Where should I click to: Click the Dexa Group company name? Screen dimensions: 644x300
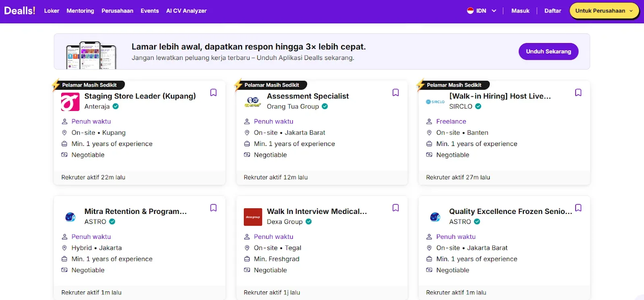pyautogui.click(x=285, y=222)
